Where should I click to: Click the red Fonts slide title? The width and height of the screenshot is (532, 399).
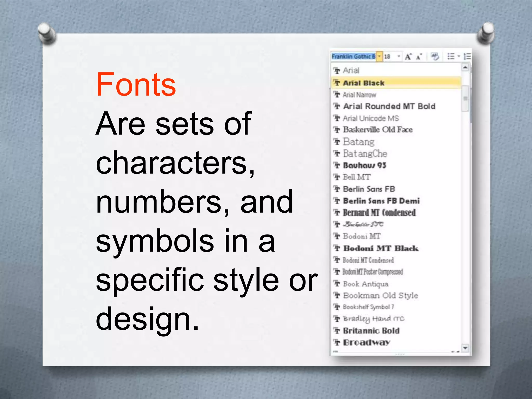click(x=136, y=84)
